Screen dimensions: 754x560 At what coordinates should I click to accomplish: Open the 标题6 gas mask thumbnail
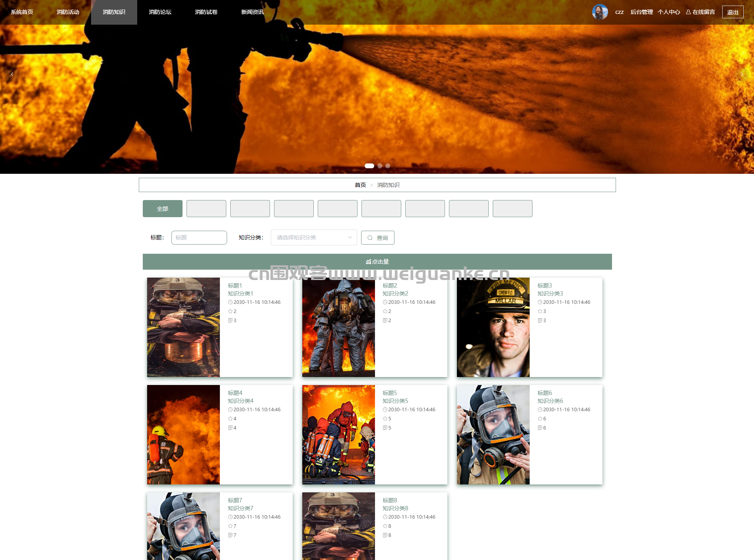493,435
